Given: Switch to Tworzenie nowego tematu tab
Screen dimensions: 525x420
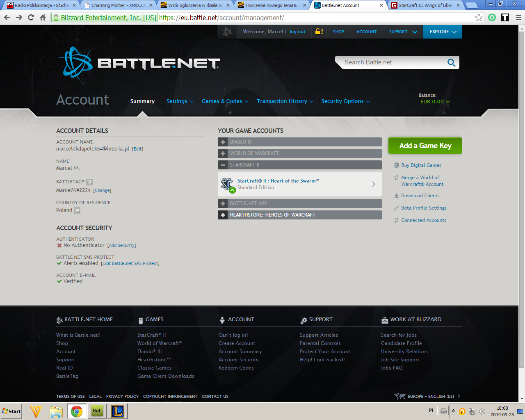Looking at the screenshot, I should pos(272,5).
